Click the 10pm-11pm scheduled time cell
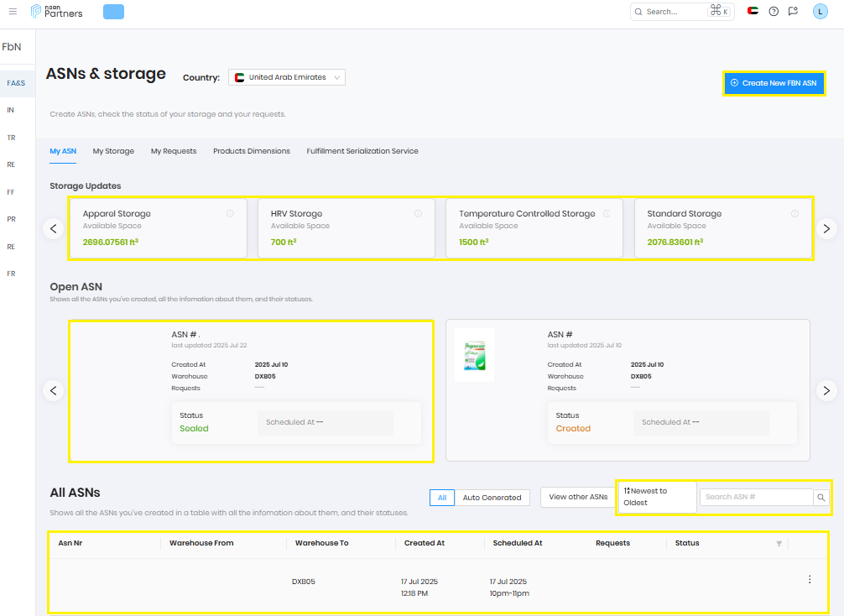The width and height of the screenshot is (844, 616). click(x=509, y=593)
